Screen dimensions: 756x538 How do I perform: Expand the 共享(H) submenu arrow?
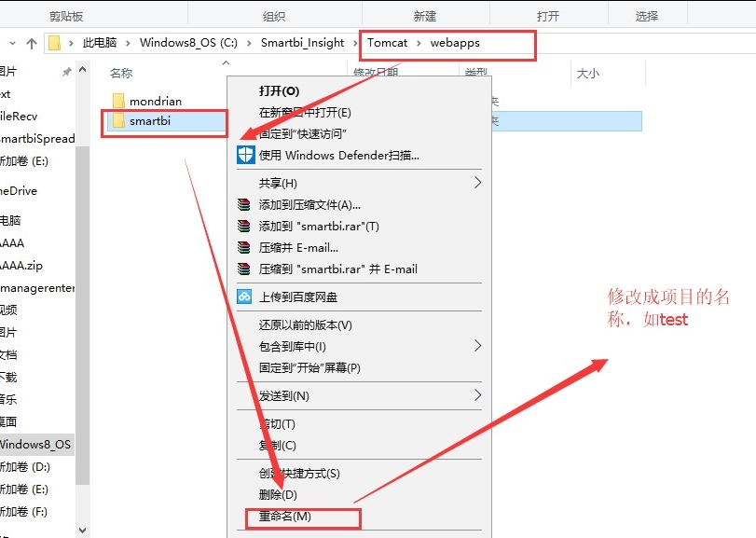pos(477,183)
